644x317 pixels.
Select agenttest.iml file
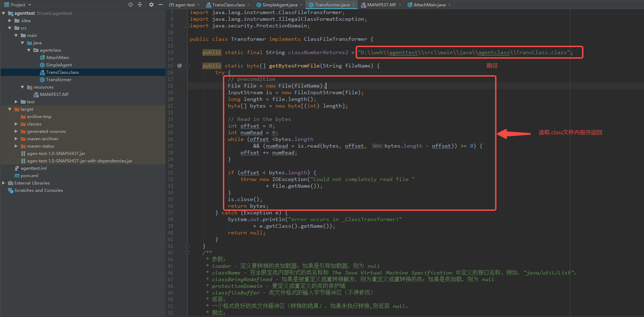pos(33,168)
